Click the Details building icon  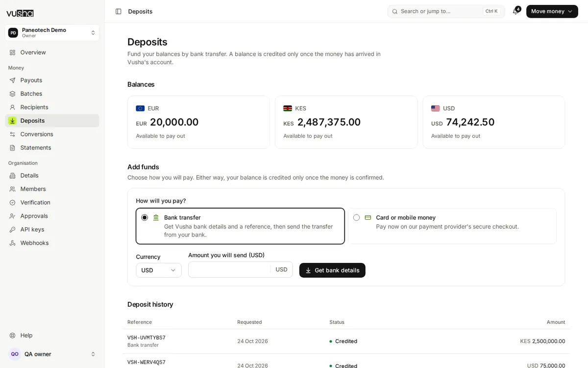coord(12,176)
